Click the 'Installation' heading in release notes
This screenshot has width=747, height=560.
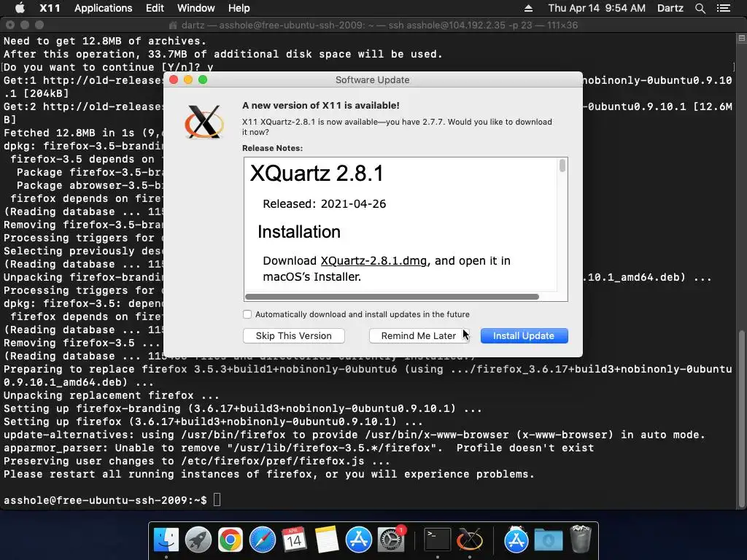(299, 232)
